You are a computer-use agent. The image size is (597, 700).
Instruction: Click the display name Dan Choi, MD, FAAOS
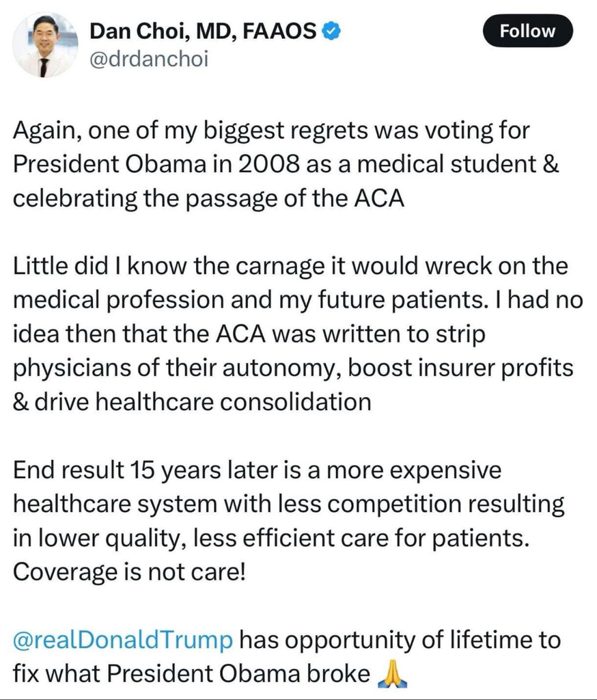pyautogui.click(x=203, y=30)
